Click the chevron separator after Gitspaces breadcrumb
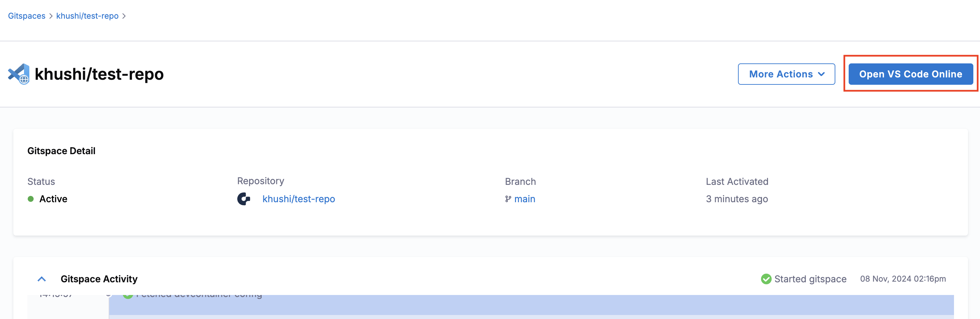Viewport: 980px width, 319px height. 51,16
